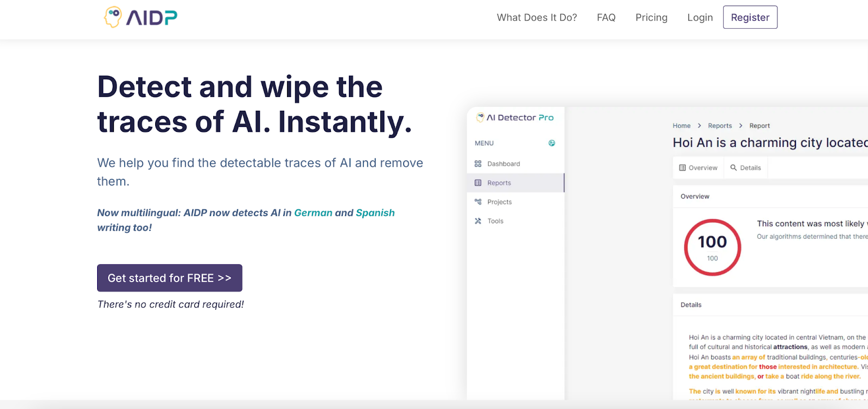Click the Hoi An report title
The height and width of the screenshot is (409, 868).
[770, 143]
